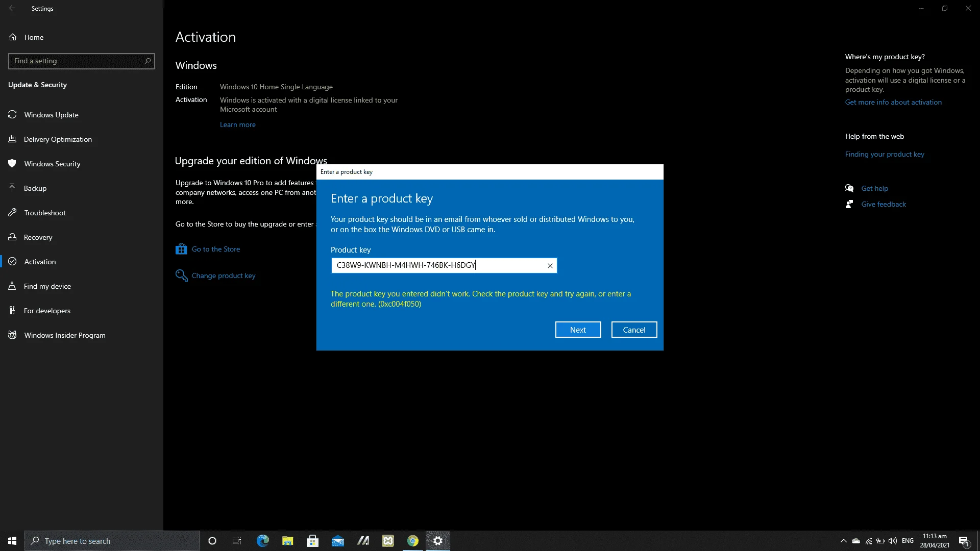The width and height of the screenshot is (980, 551).
Task: Open Microsoft Store from the taskbar
Action: [x=313, y=541]
